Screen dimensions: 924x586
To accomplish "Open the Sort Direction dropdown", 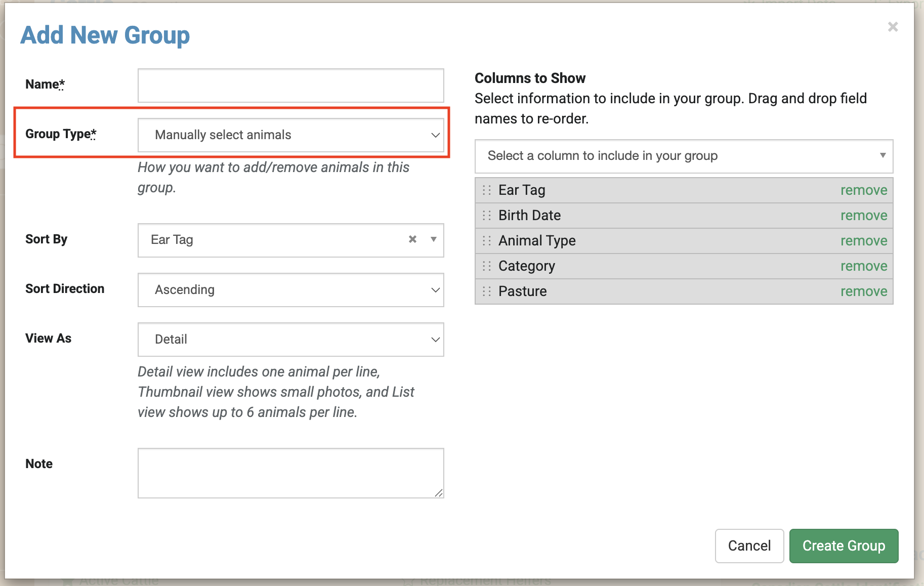I will pyautogui.click(x=290, y=290).
